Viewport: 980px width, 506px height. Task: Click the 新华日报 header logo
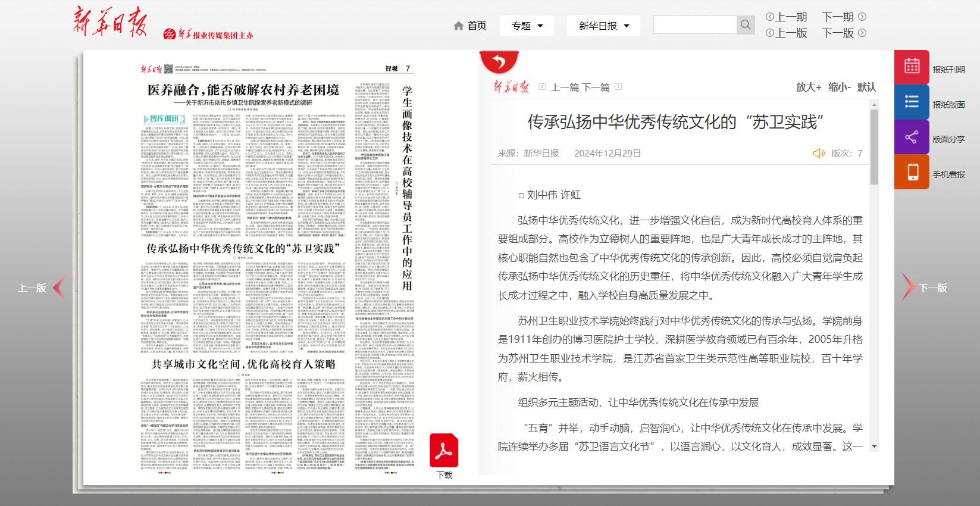110,22
